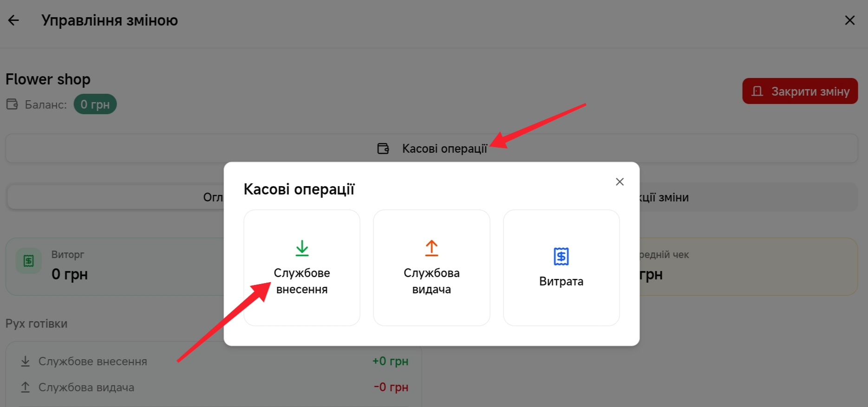Click the blue receipt icon above Витрата
Viewport: 868px width, 407px height.
click(x=561, y=256)
